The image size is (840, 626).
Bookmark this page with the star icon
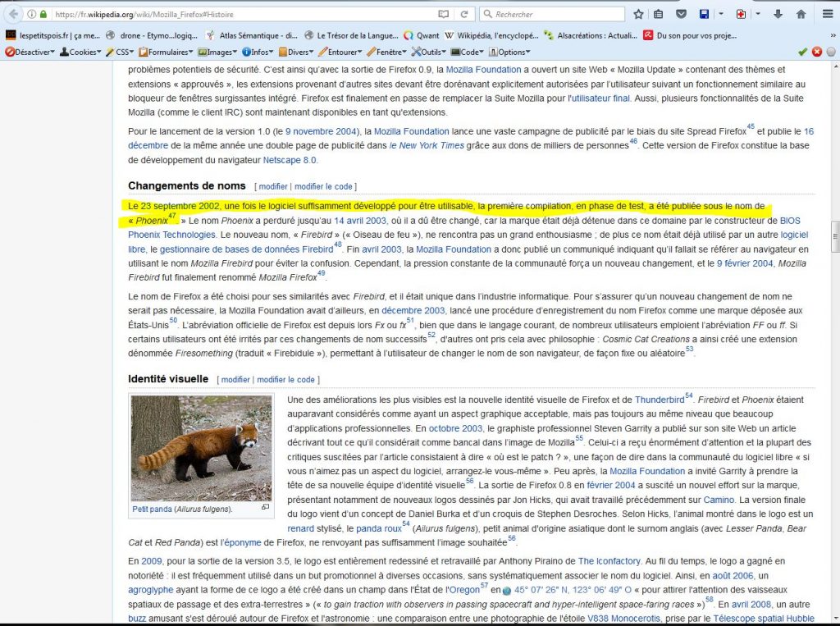click(638, 14)
